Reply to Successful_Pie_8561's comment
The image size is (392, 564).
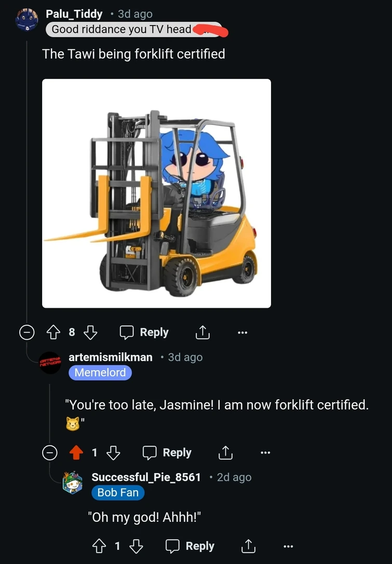[190, 546]
